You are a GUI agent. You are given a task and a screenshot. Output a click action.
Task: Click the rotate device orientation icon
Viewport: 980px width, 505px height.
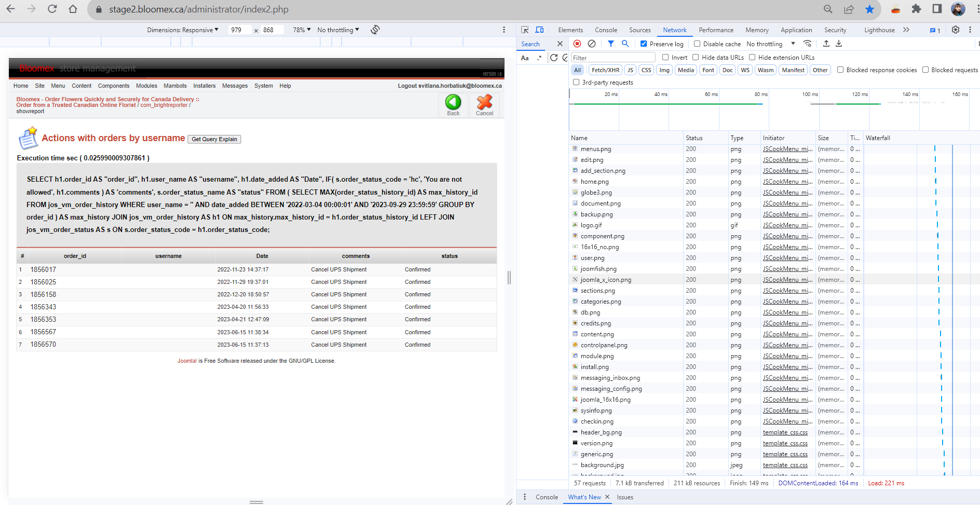[375, 30]
